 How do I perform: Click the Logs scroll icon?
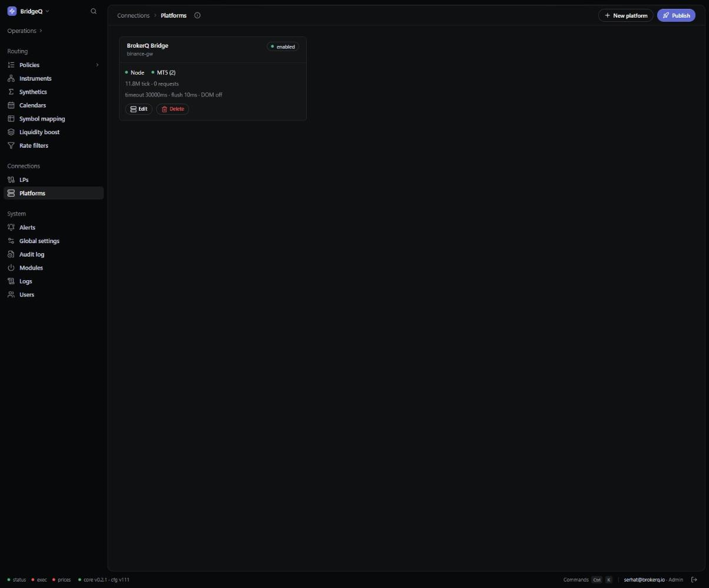click(11, 281)
